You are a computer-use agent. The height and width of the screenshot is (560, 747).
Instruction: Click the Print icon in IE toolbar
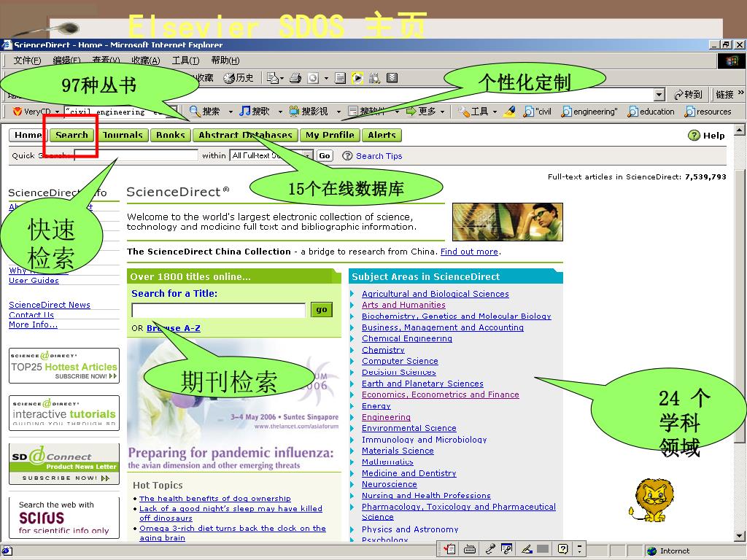pyautogui.click(x=295, y=78)
